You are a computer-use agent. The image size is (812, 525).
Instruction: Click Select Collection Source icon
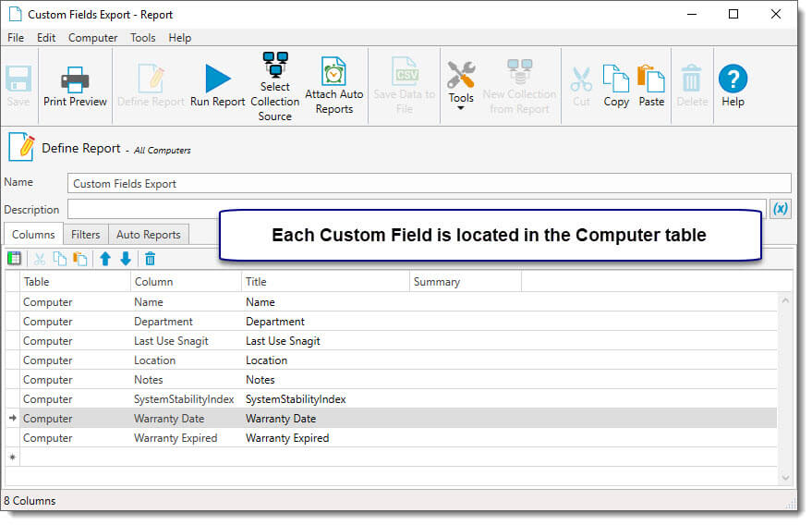point(275,86)
